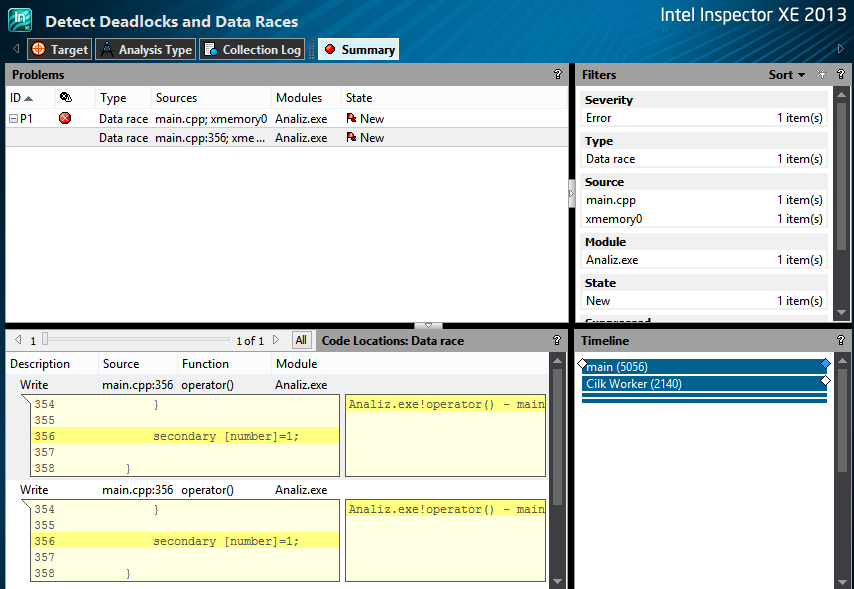Click the code location set slider
The image size is (854, 589).
[x=45, y=339]
